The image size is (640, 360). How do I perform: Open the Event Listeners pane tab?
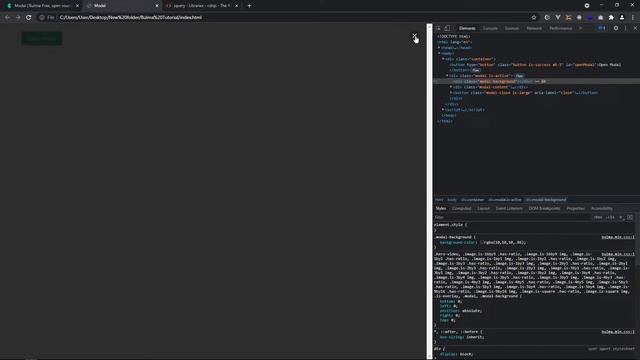pos(509,209)
